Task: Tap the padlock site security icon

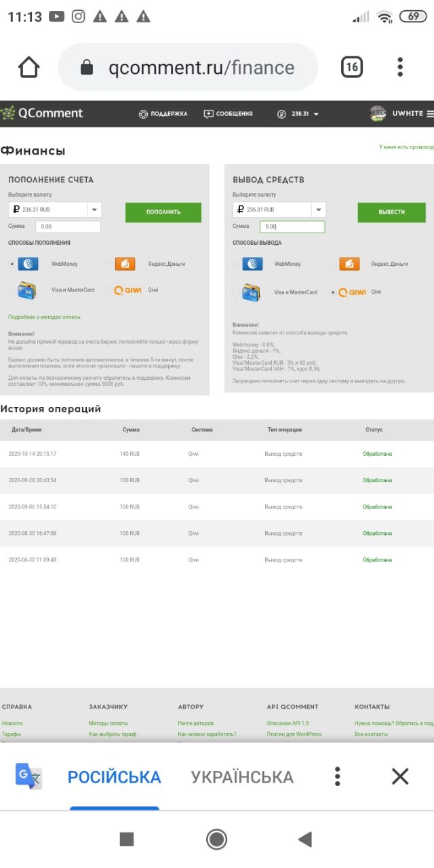Action: coord(86,67)
